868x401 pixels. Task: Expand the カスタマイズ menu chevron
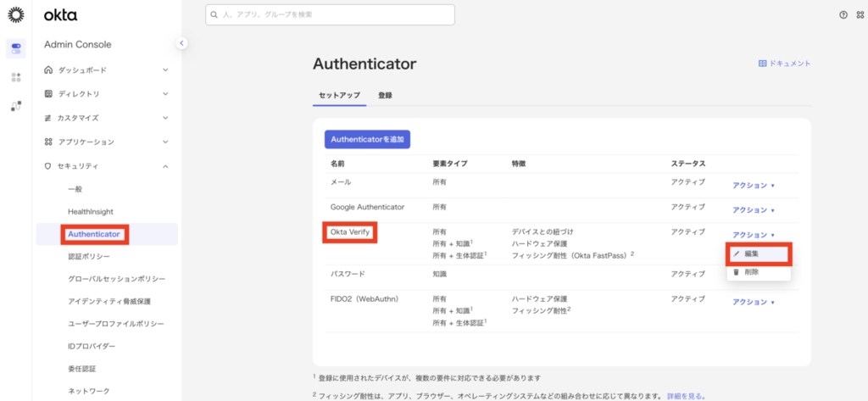pyautogui.click(x=165, y=118)
